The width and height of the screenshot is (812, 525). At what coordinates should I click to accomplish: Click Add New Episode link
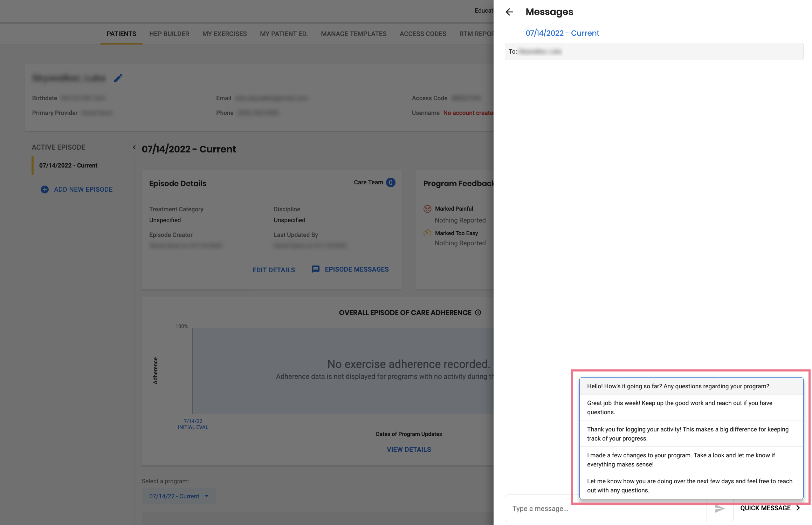83,189
